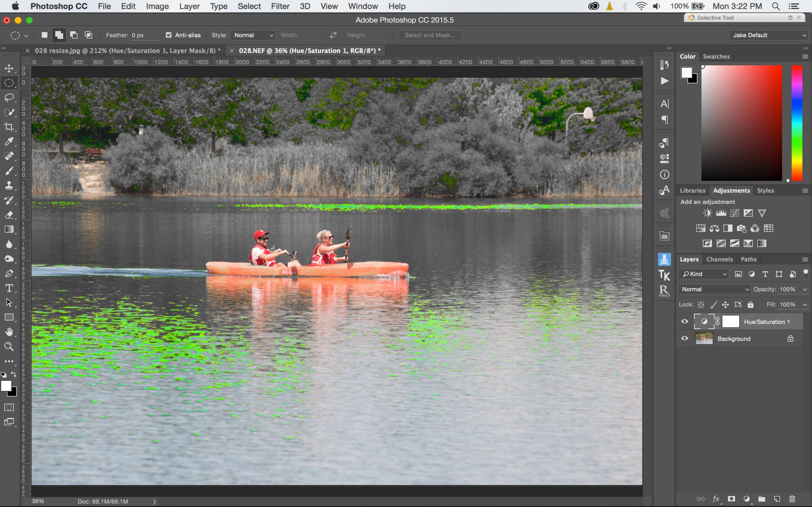The height and width of the screenshot is (507, 812).
Task: Select the Move tool
Action: tap(9, 68)
